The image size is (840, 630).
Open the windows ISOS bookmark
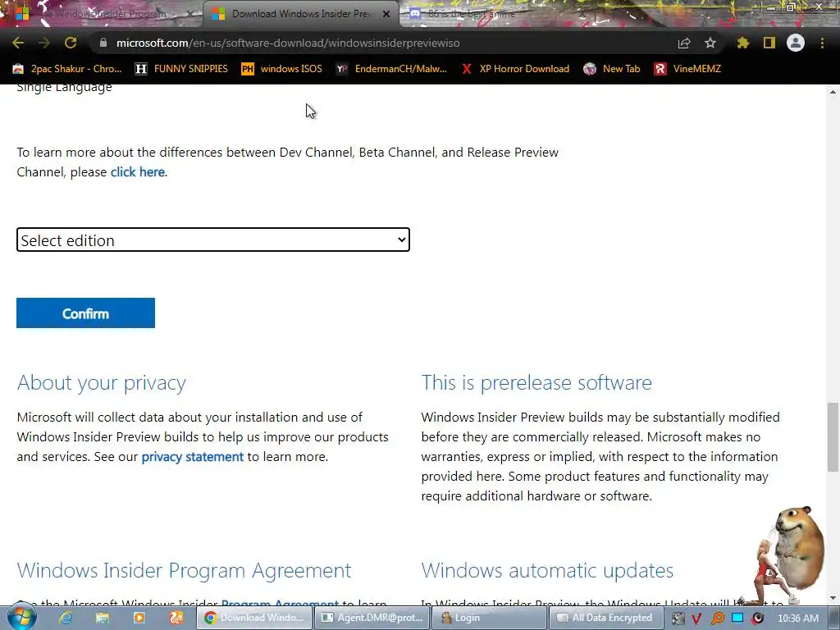point(282,69)
